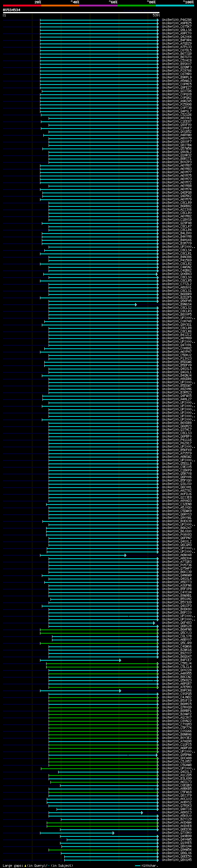Open hit UniRef100_A7P133
Screen dimensions: 197x868
coord(176,47)
